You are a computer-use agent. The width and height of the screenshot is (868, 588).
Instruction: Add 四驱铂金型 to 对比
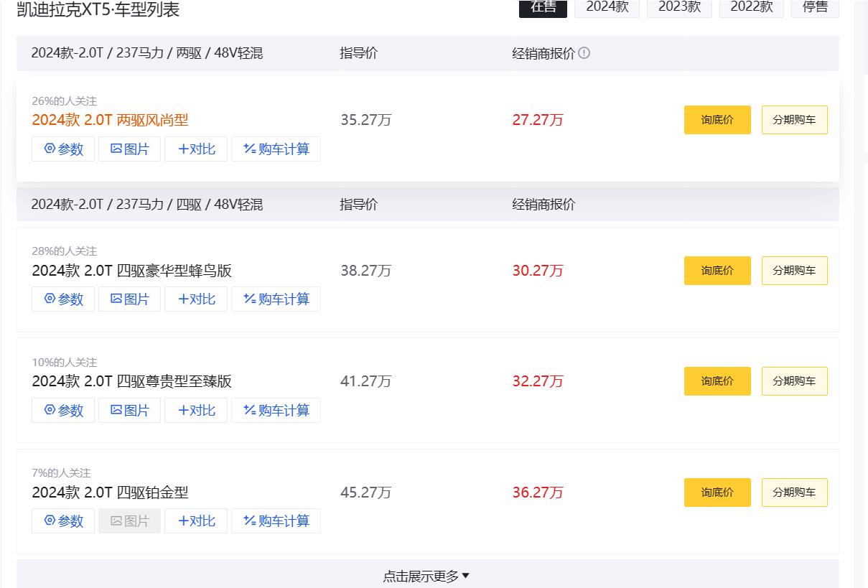[x=196, y=521]
